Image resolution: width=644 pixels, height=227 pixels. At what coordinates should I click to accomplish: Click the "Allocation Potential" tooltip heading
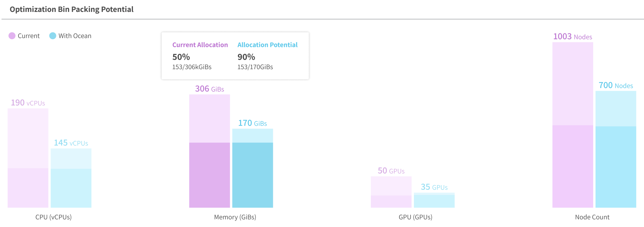click(267, 45)
